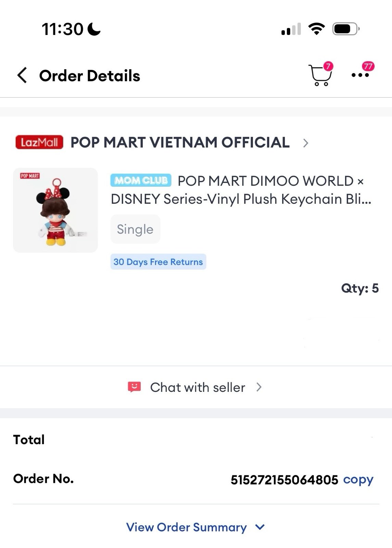Tap the 30 Days Free Returns label
The image size is (392, 548).
[158, 262]
